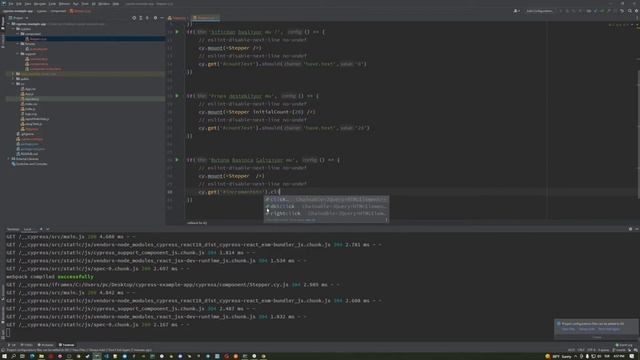Click the Search Everywhere magnifier icon
Screen dimensions: 640x360
[630, 11]
